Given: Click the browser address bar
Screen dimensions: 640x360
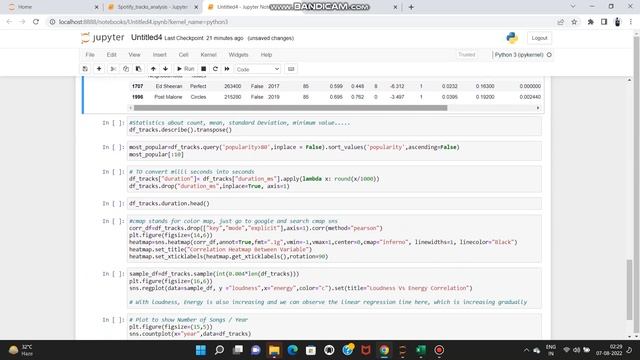Looking at the screenshot, I should [x=302, y=22].
